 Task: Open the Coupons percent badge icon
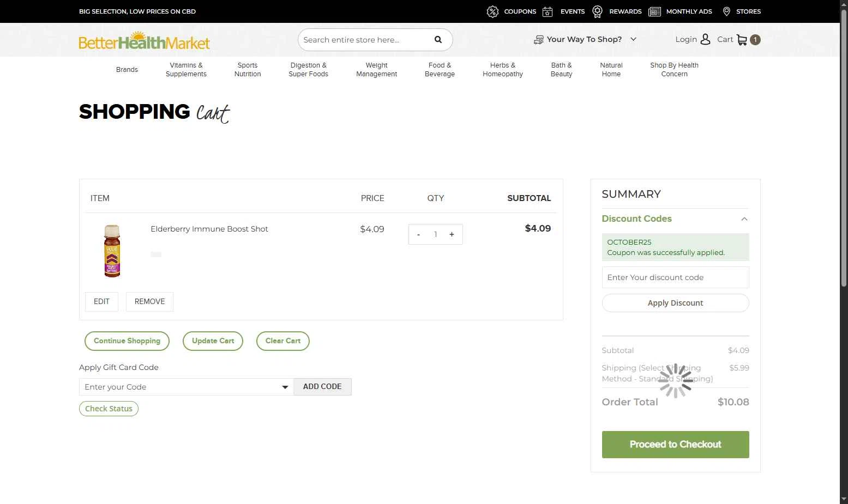click(492, 11)
